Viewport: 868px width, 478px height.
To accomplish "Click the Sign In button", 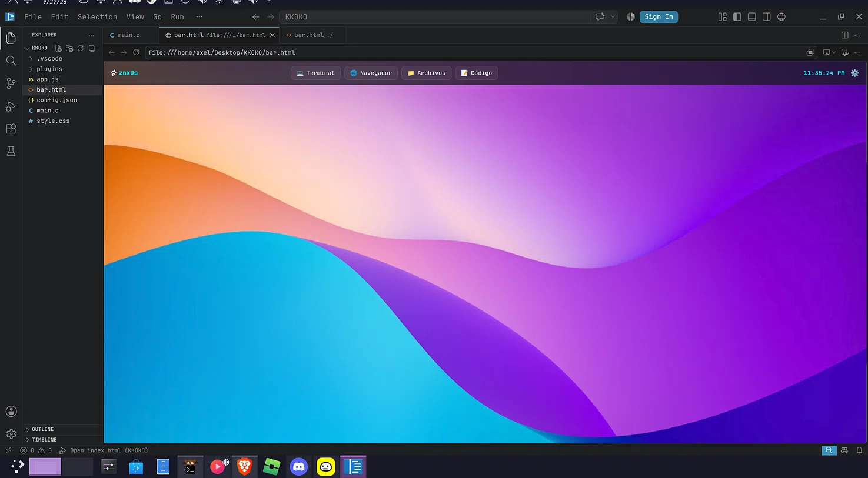I will (659, 17).
